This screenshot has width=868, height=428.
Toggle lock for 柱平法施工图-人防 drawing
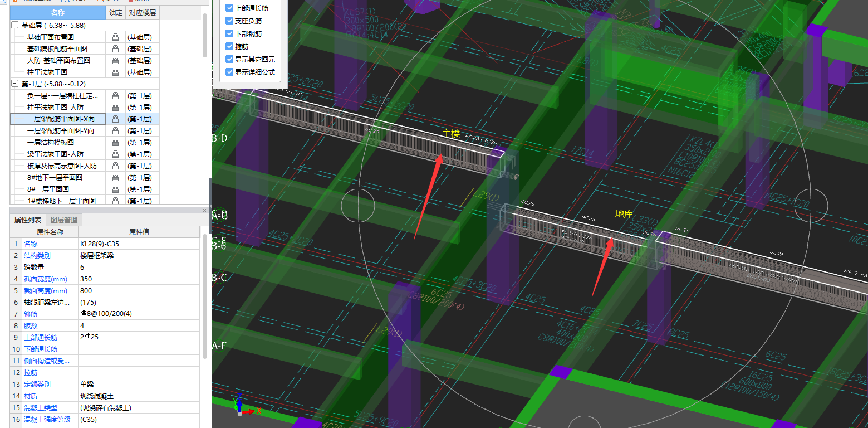pyautogui.click(x=115, y=107)
